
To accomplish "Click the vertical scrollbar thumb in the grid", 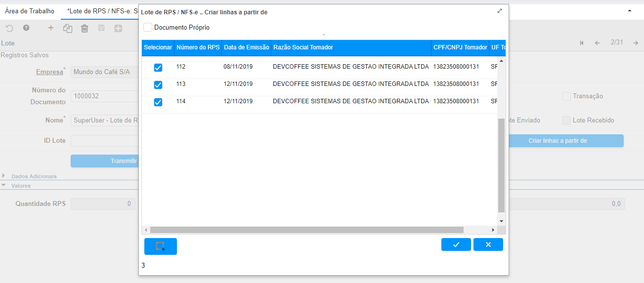I will coord(501,165).
